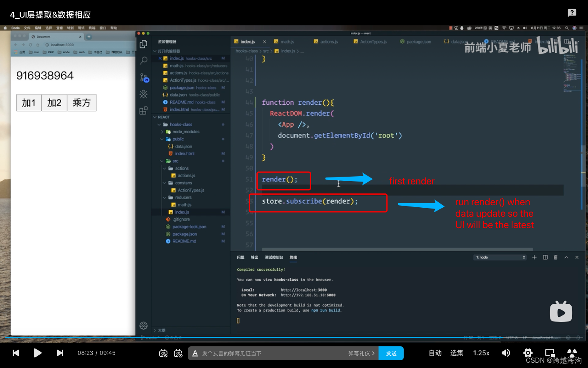Screen dimensions: 588x368
Task: Click the help question mark icon at top right
Action: [x=572, y=13]
